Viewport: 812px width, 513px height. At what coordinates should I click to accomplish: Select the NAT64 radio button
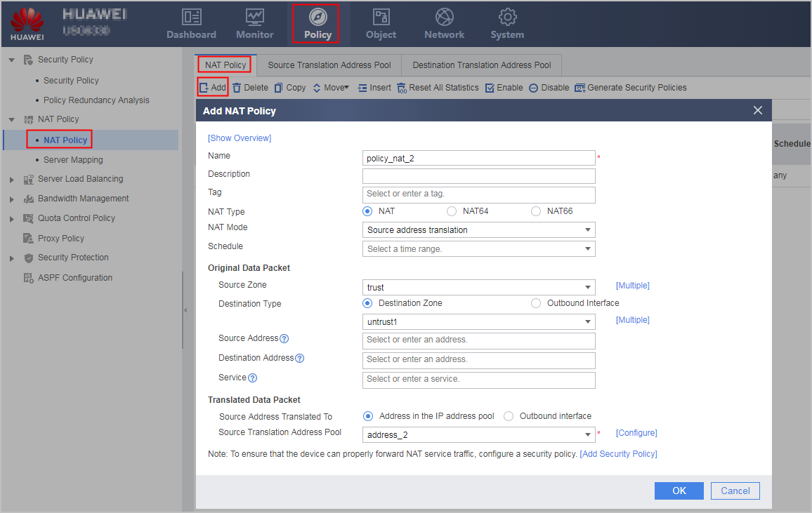pos(452,211)
